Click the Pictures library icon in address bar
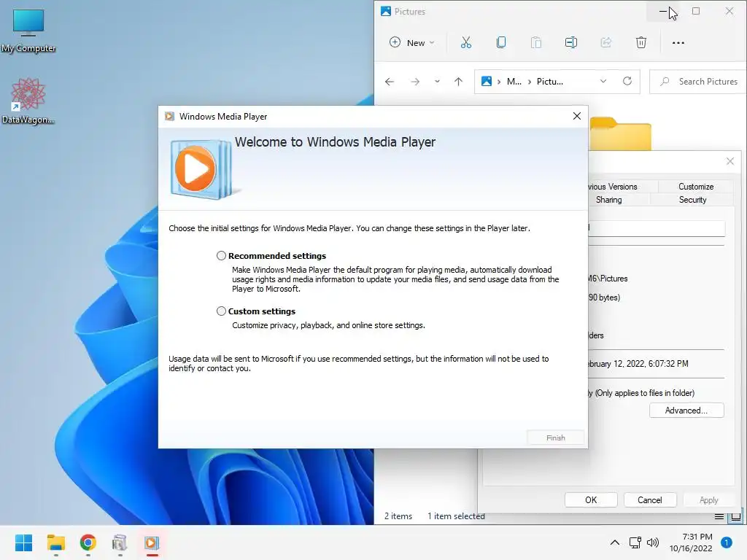The image size is (747, 560). coord(487,82)
